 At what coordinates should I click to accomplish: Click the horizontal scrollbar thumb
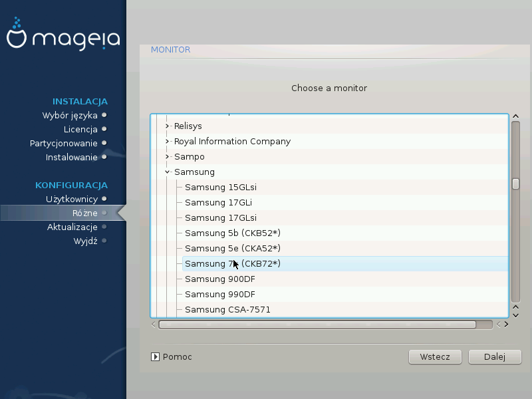(x=317, y=325)
